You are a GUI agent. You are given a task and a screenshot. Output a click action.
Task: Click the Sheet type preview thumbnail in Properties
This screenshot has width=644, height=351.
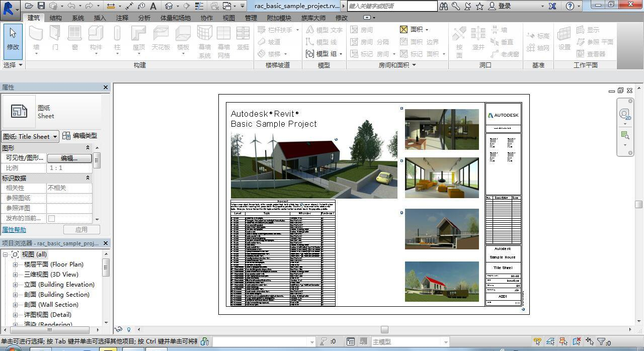tap(19, 111)
